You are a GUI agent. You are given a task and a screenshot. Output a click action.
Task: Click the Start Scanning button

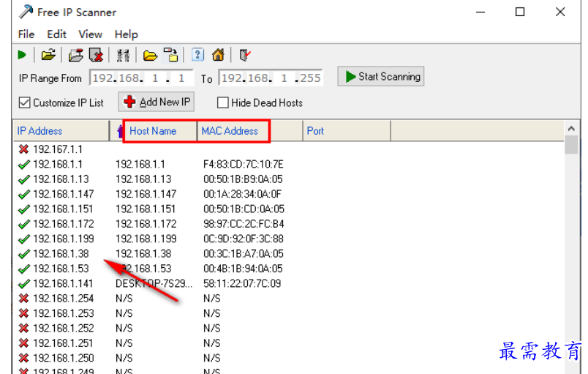click(380, 77)
